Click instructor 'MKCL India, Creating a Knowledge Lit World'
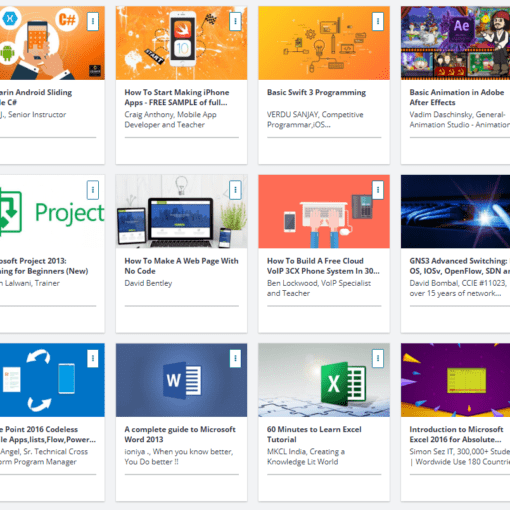This screenshot has height=510, width=510. (306, 457)
